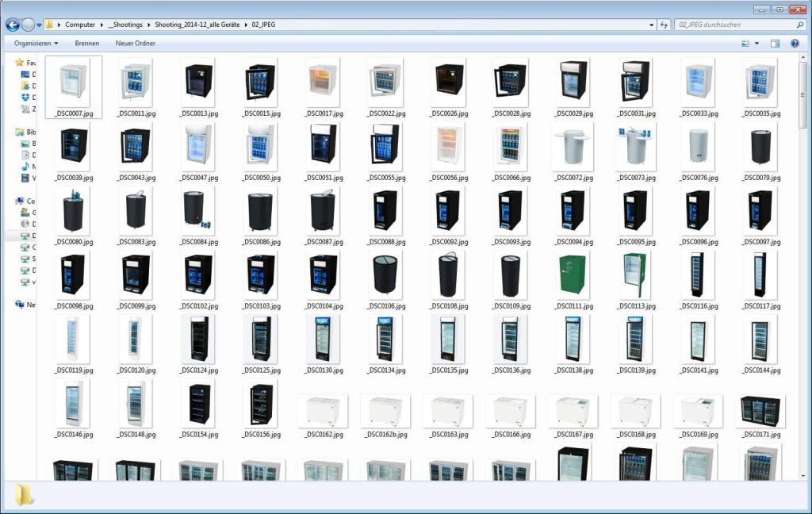Select the _DSC0072.jpg thumbnail
The width and height of the screenshot is (812, 514).
[571, 148]
